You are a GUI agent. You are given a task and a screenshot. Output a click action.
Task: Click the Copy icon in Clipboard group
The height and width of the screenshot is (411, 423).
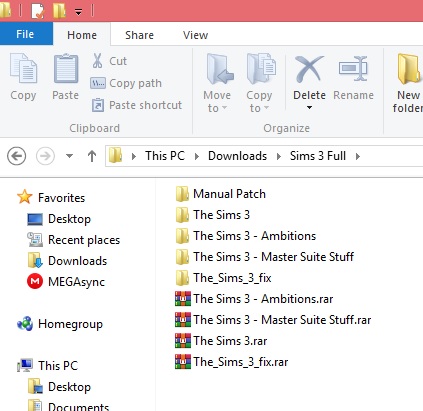23,69
